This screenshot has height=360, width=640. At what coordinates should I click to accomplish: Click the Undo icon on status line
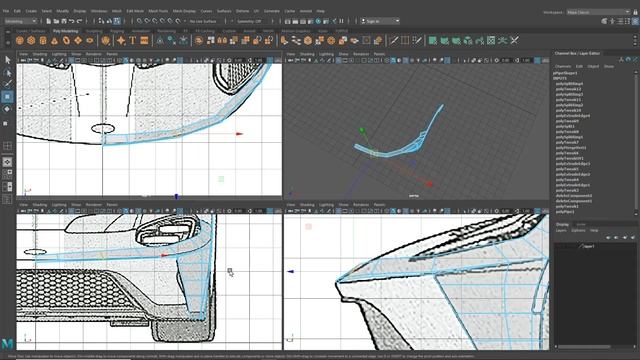(x=72, y=21)
